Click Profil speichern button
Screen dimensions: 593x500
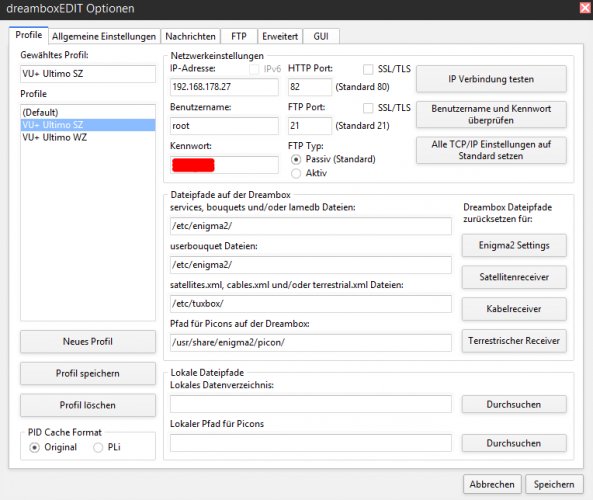click(x=88, y=374)
